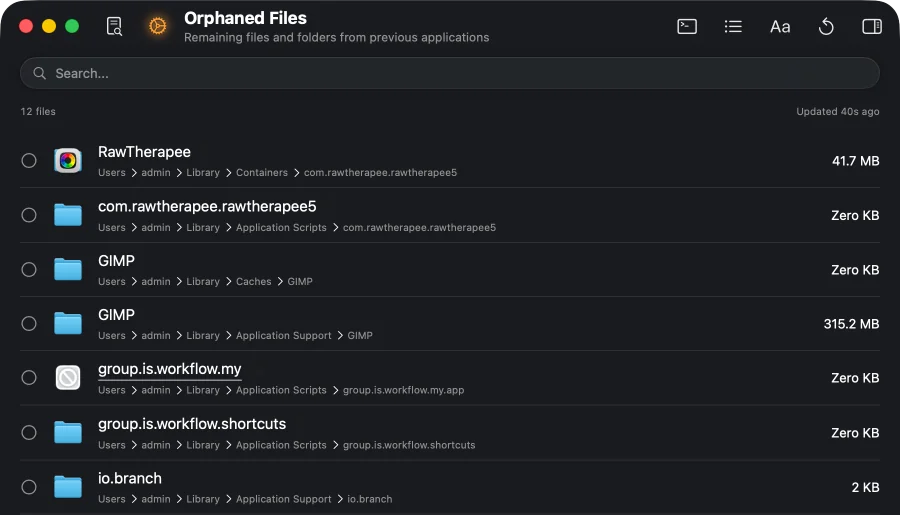
Task: Select the com.rawtherapee.rawtherapee5 row checkbox
Action: [x=29, y=215]
